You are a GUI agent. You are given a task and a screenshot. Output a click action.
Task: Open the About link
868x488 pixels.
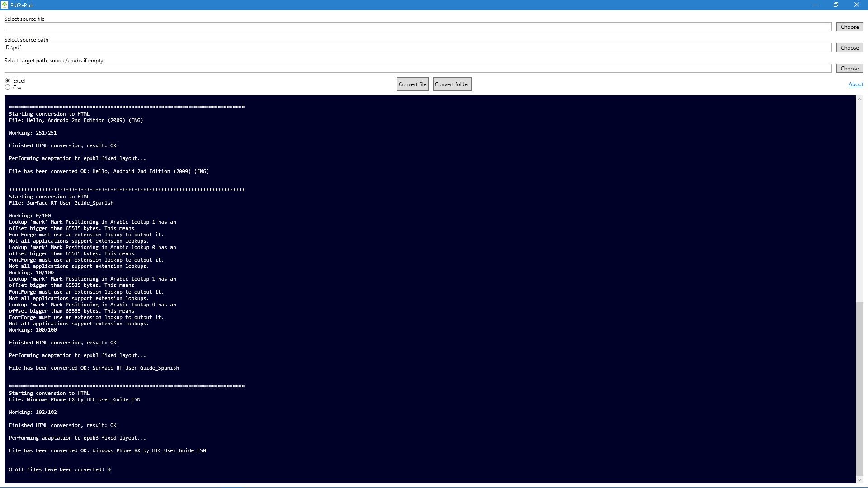(x=855, y=84)
